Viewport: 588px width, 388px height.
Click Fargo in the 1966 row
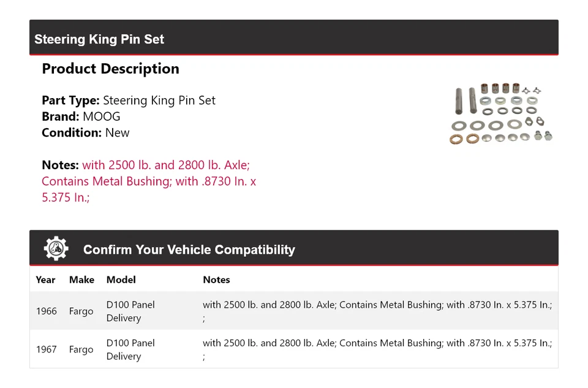tap(81, 311)
